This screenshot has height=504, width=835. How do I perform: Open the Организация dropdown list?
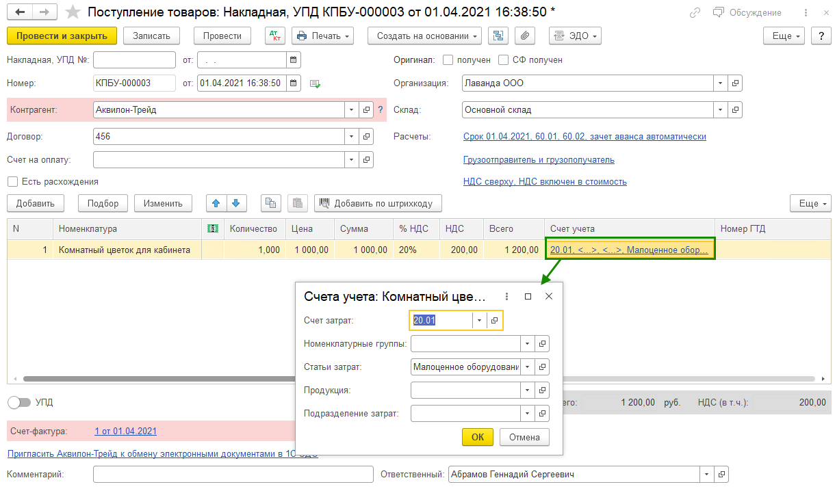(x=720, y=83)
